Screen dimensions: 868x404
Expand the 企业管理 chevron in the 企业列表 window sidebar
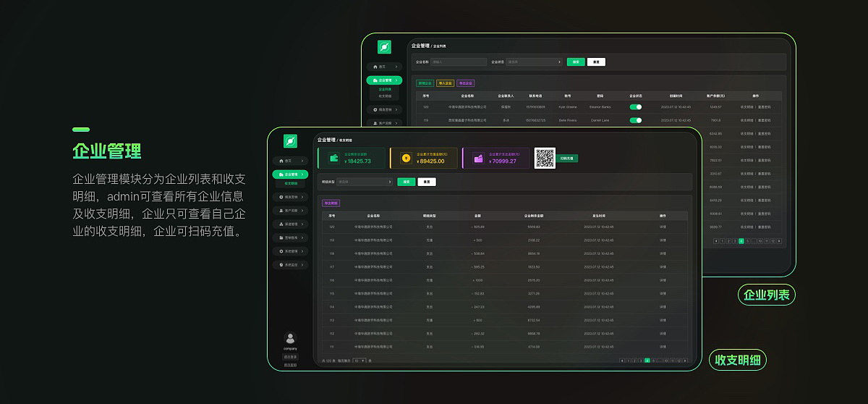click(396, 80)
